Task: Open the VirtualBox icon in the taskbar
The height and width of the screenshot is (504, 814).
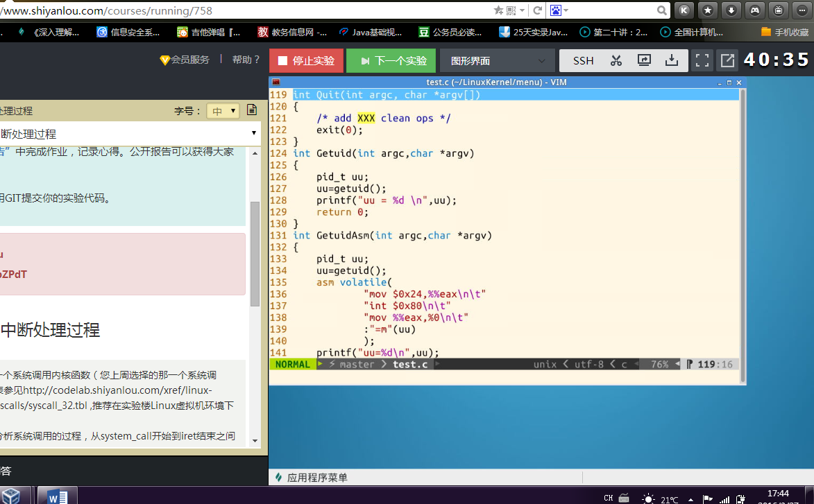Action: pos(11,496)
